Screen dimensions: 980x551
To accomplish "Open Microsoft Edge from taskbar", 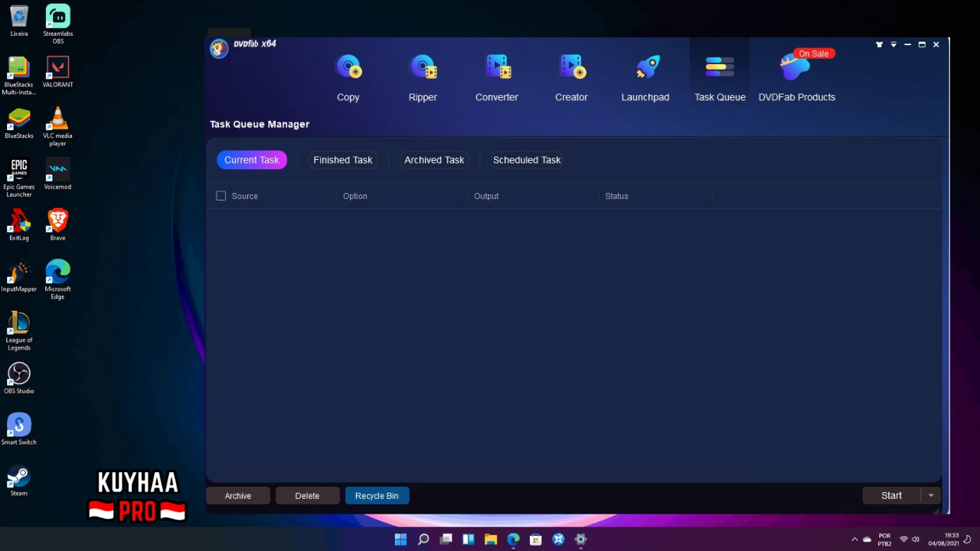I will coord(514,540).
